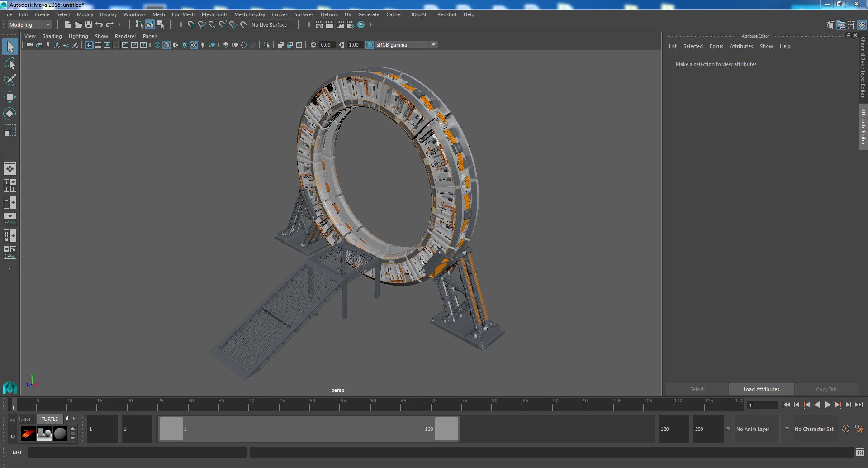Open the viewport Panels menu

tap(150, 36)
